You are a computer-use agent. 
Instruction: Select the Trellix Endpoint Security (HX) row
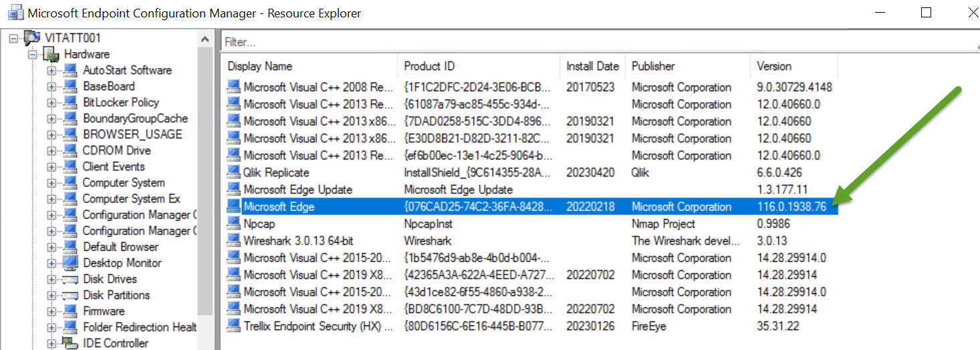(531, 326)
